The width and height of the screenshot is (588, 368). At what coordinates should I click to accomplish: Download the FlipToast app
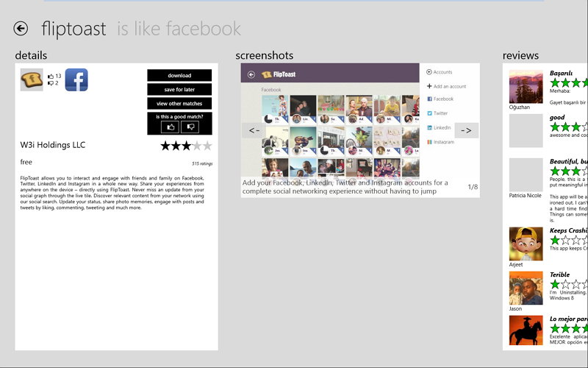click(179, 75)
